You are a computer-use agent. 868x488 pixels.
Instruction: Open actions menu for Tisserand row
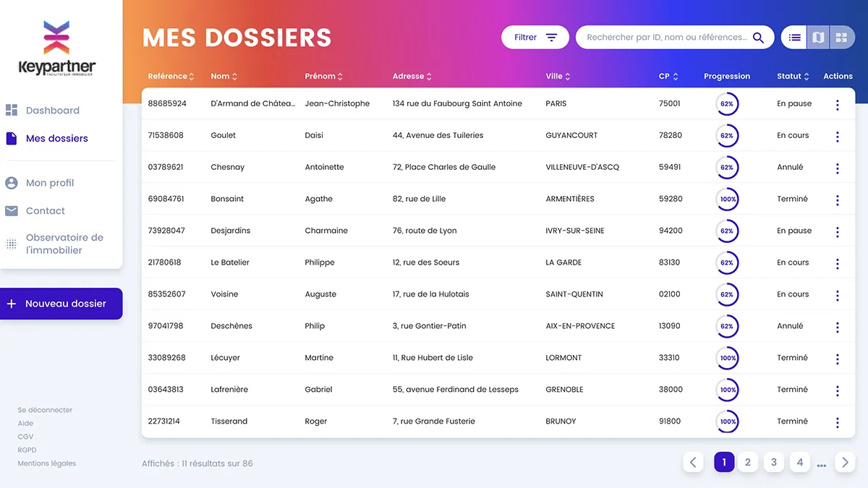pos(837,422)
